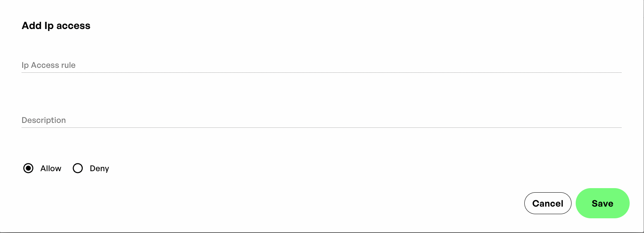Save the new Ip access rule
Image resolution: width=644 pixels, height=233 pixels.
tap(602, 203)
